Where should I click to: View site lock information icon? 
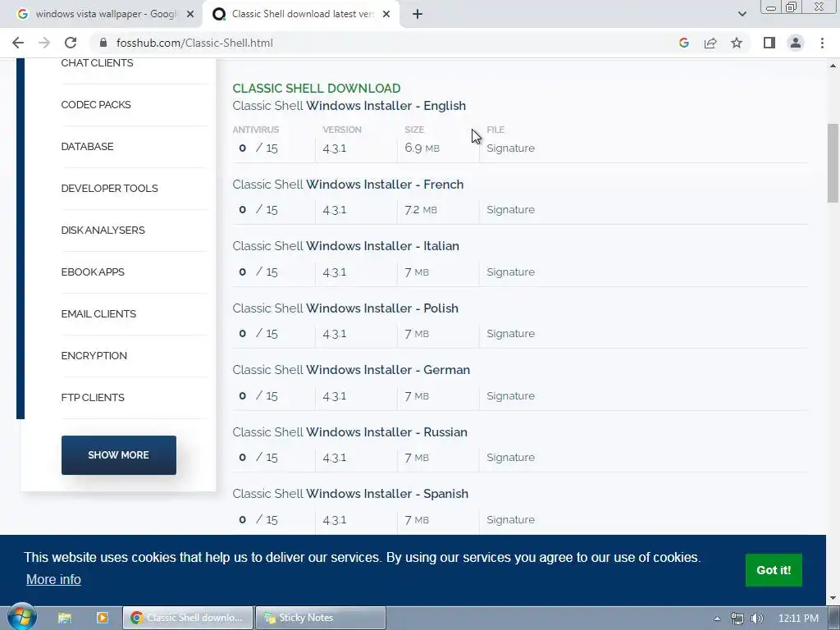pos(103,43)
